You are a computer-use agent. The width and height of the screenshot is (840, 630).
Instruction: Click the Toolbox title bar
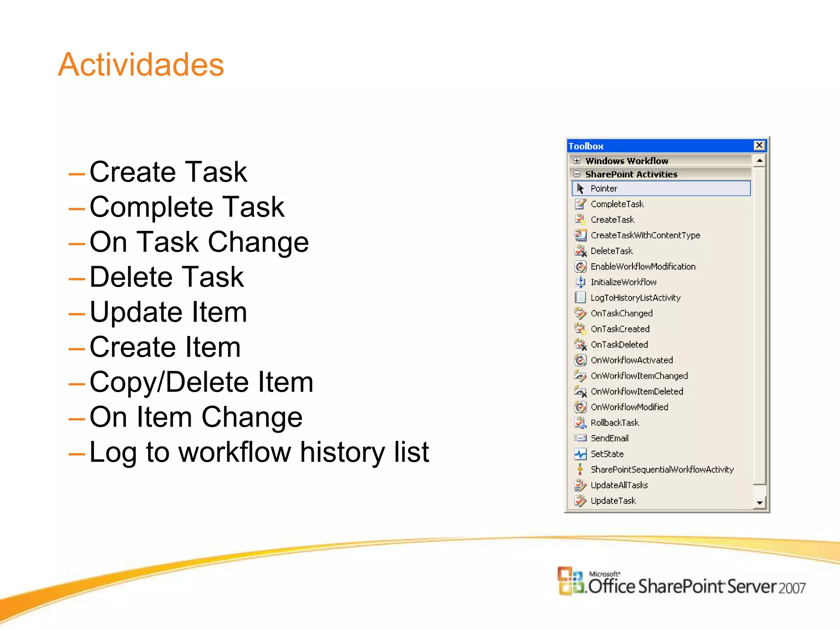pos(667,146)
